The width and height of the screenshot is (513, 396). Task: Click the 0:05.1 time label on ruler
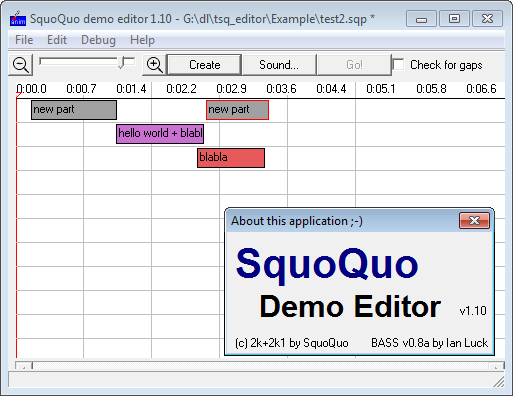pyautogui.click(x=381, y=89)
